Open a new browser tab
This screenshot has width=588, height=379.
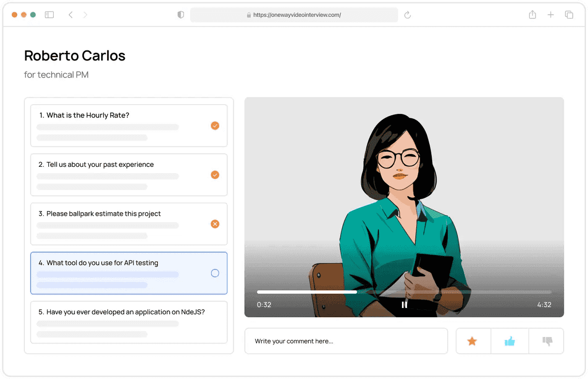551,15
